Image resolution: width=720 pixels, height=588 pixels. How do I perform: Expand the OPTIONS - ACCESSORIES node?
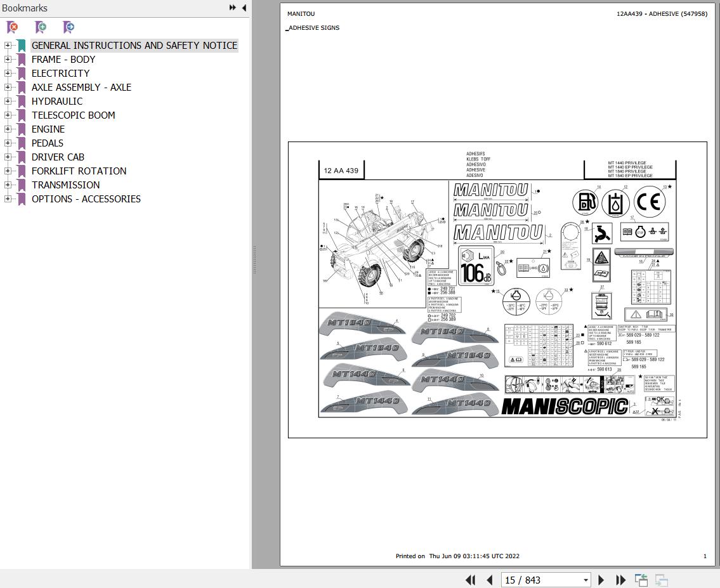tap(8, 199)
